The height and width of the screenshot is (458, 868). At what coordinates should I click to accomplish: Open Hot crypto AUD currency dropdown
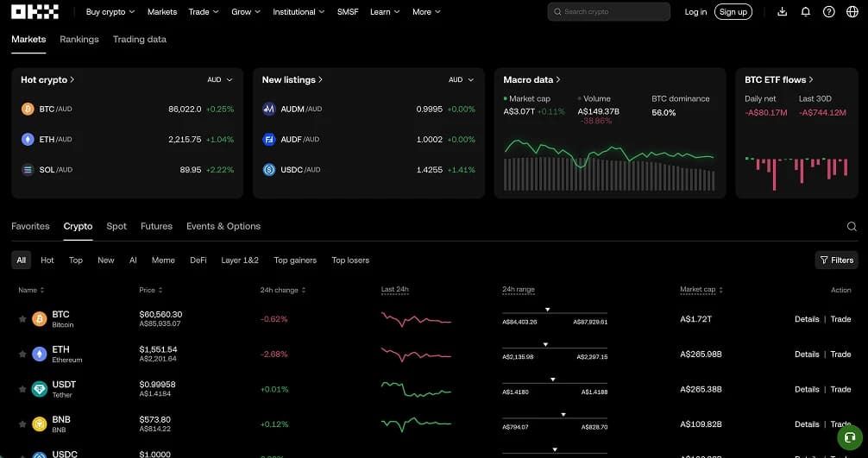tap(220, 79)
